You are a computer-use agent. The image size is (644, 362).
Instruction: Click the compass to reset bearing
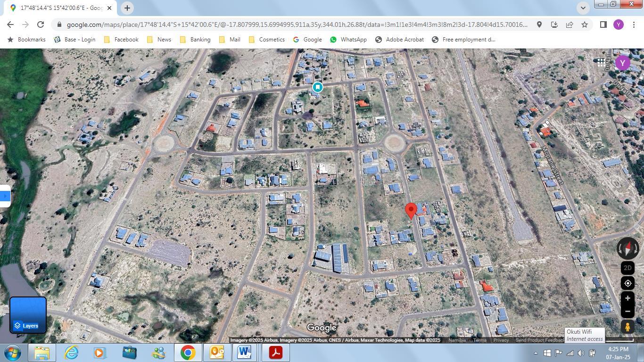pos(627,248)
